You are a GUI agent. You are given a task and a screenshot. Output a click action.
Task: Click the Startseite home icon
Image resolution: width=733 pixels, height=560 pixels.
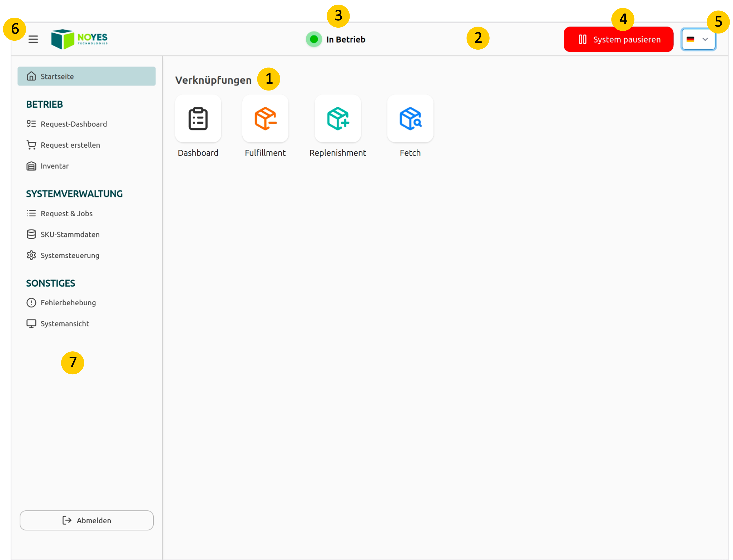(x=31, y=76)
